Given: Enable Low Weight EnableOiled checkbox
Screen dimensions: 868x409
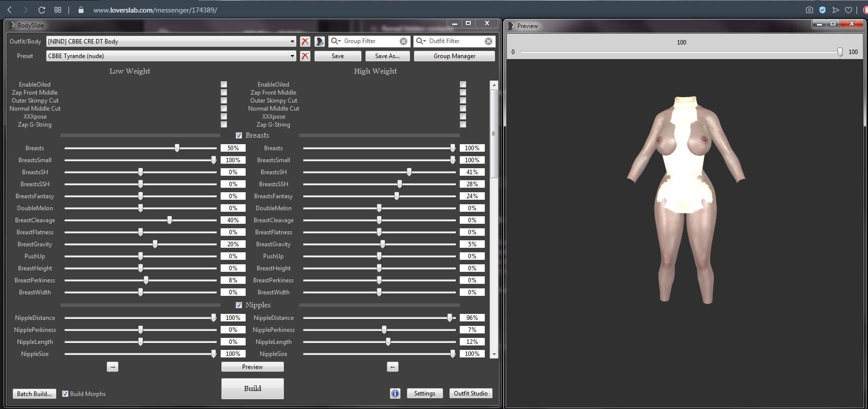Looking at the screenshot, I should pos(224,85).
